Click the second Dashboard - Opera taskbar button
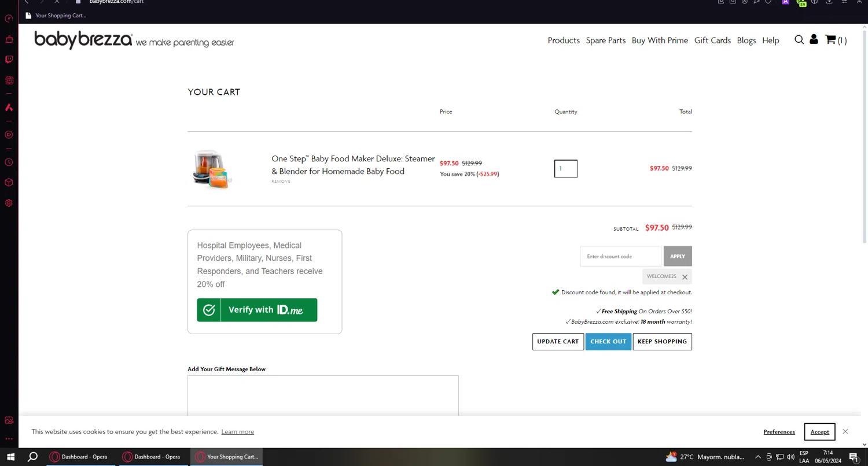The image size is (868, 466). click(152, 457)
